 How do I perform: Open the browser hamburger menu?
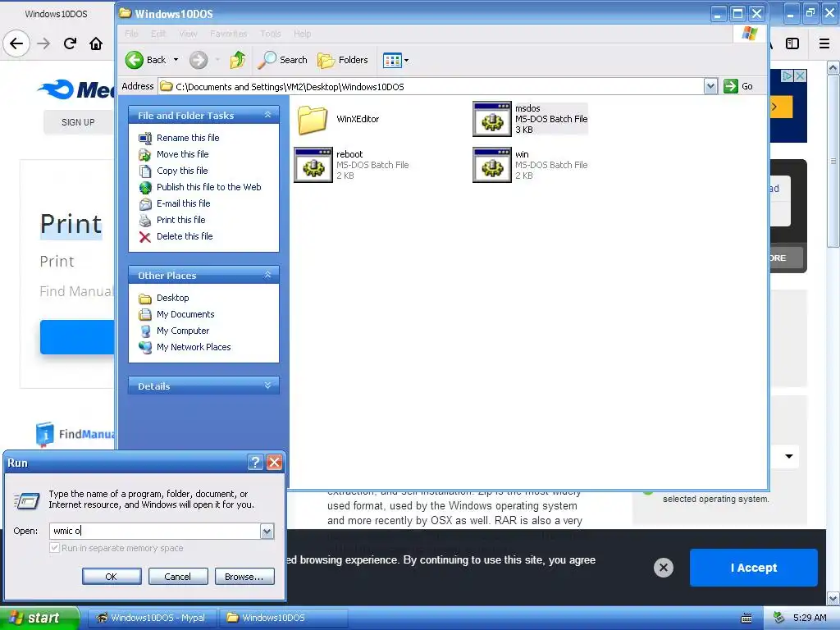pyautogui.click(x=824, y=43)
